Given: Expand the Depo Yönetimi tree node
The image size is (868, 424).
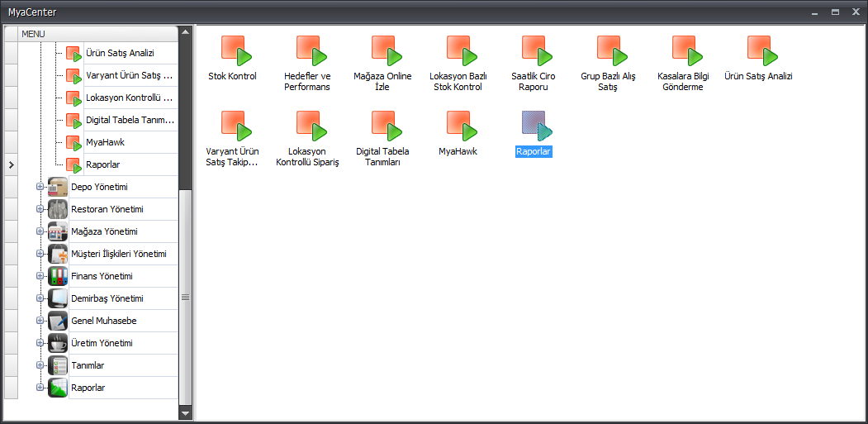Looking at the screenshot, I should click(x=39, y=187).
